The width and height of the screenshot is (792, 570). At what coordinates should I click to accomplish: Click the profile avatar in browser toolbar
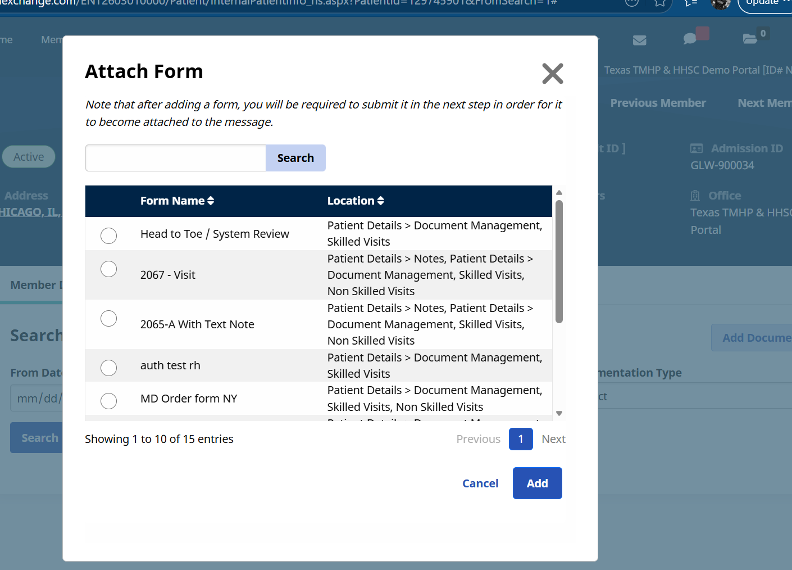point(721,4)
